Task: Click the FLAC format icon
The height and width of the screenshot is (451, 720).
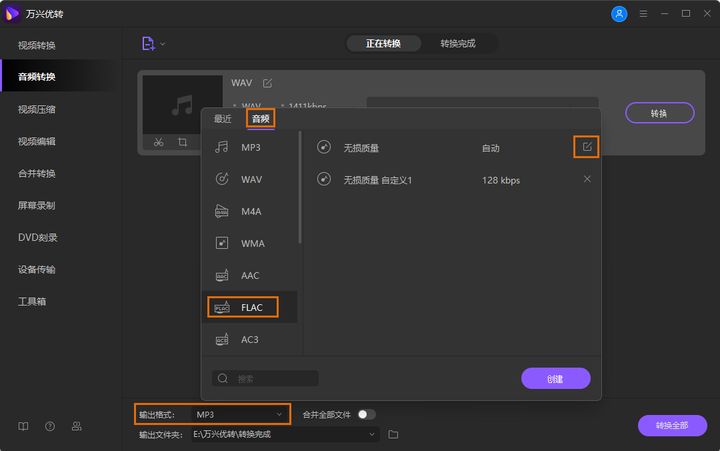Action: point(222,307)
